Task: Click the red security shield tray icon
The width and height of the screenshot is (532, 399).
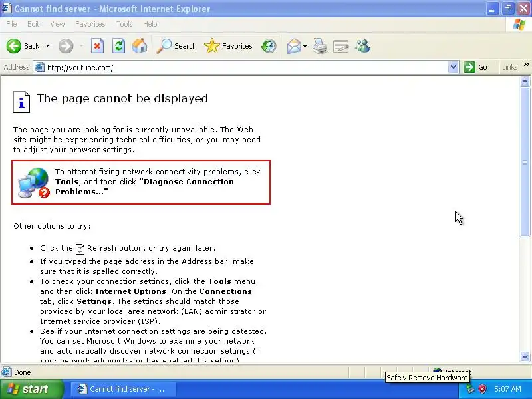Action: [482, 389]
